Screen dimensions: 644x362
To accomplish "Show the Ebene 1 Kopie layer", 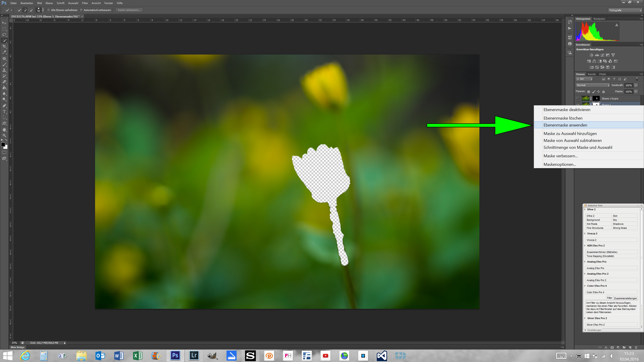I will (578, 98).
